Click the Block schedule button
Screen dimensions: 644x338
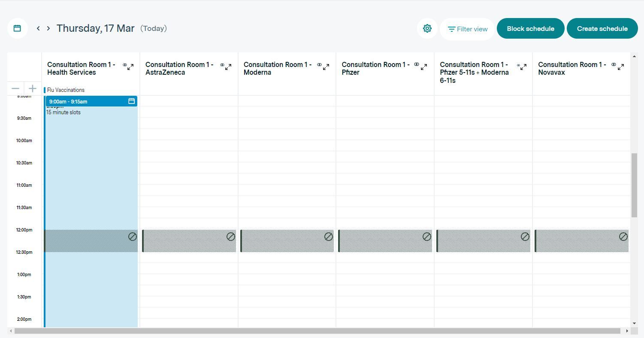pos(530,29)
